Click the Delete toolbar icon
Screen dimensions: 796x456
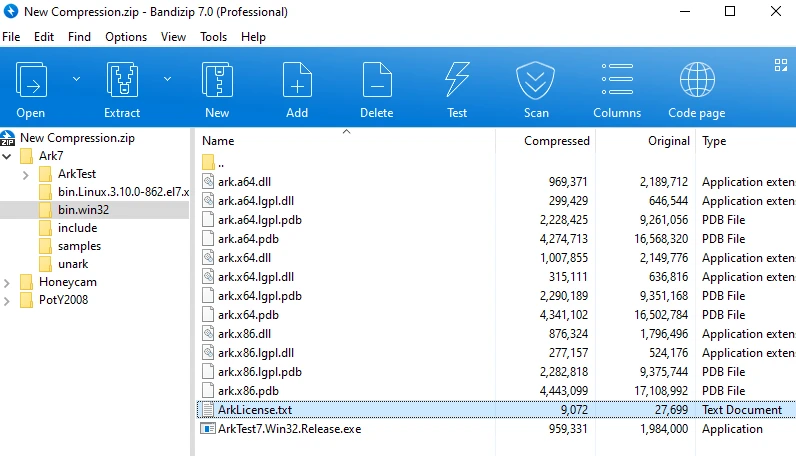(x=377, y=80)
